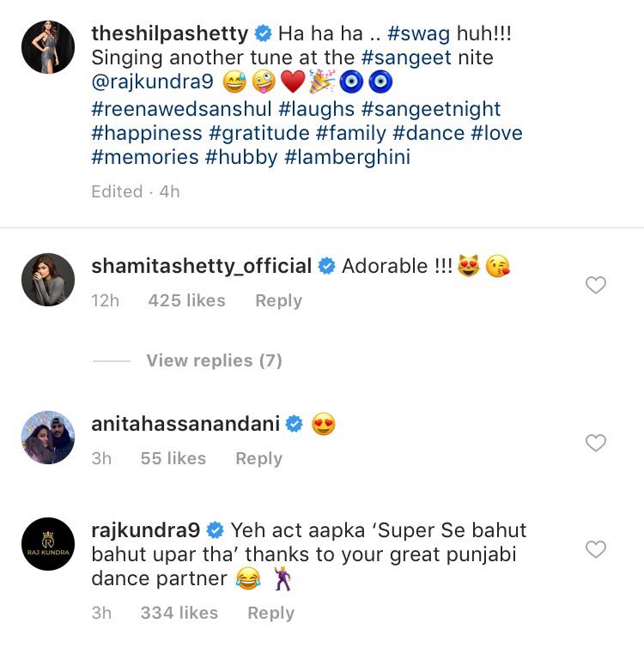Reply to rajkundra9's comment

(270, 613)
